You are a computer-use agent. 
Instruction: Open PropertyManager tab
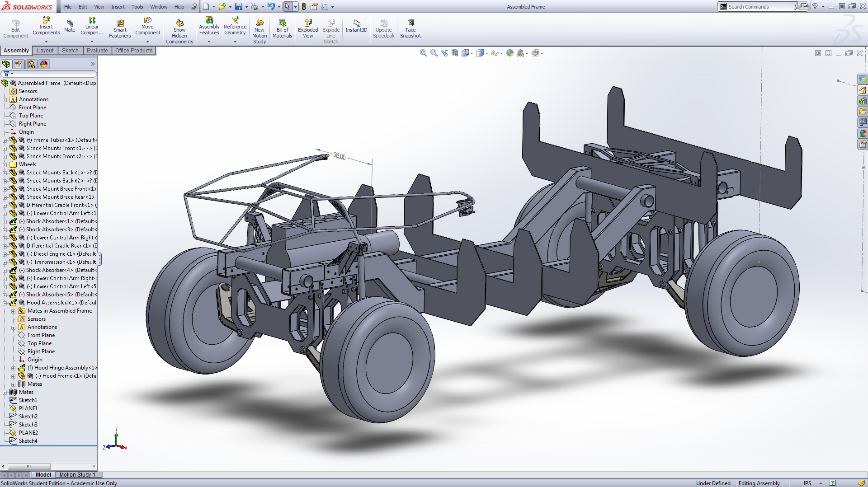click(19, 64)
